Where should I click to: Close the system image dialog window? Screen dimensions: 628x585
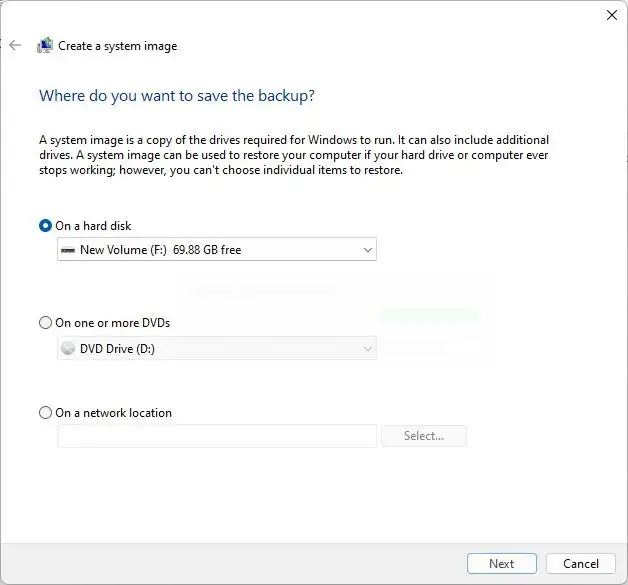tap(612, 15)
